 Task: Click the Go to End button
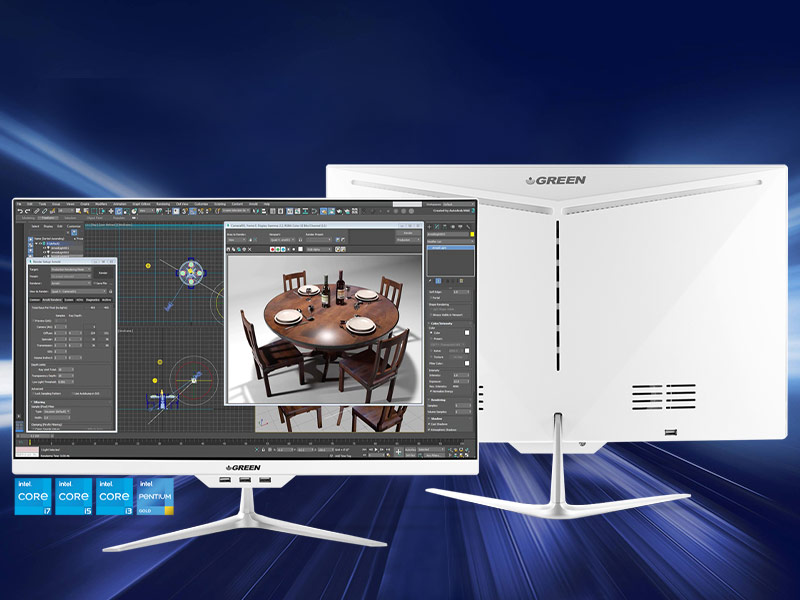(x=388, y=449)
